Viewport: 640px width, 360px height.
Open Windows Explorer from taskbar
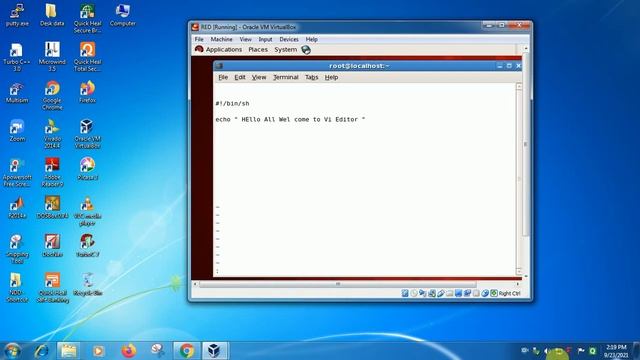69,351
